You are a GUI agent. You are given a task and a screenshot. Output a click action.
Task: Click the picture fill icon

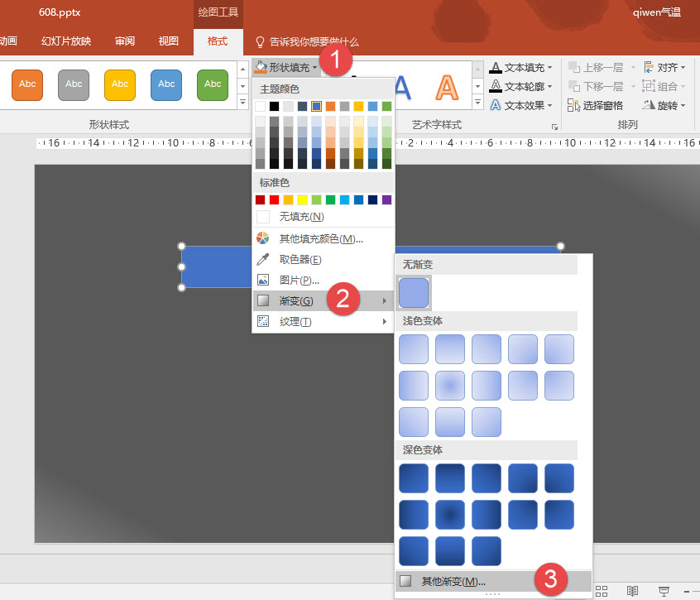pyautogui.click(x=263, y=280)
